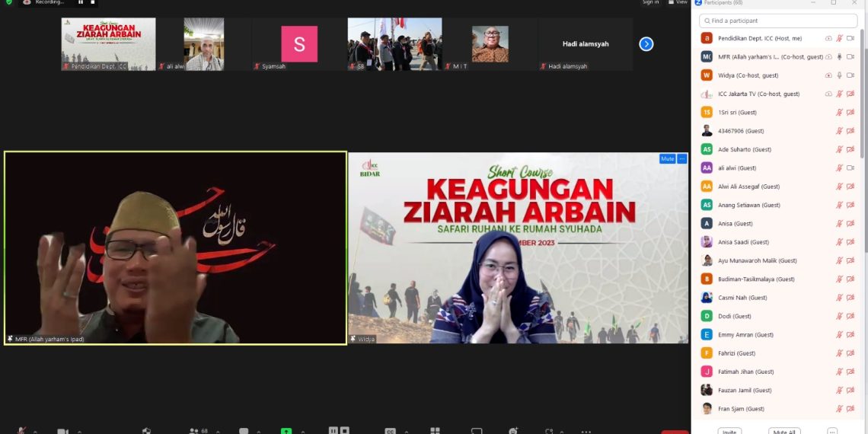Ask ICC Jakarta TV to unmute
868x434 pixels.
[x=839, y=94]
